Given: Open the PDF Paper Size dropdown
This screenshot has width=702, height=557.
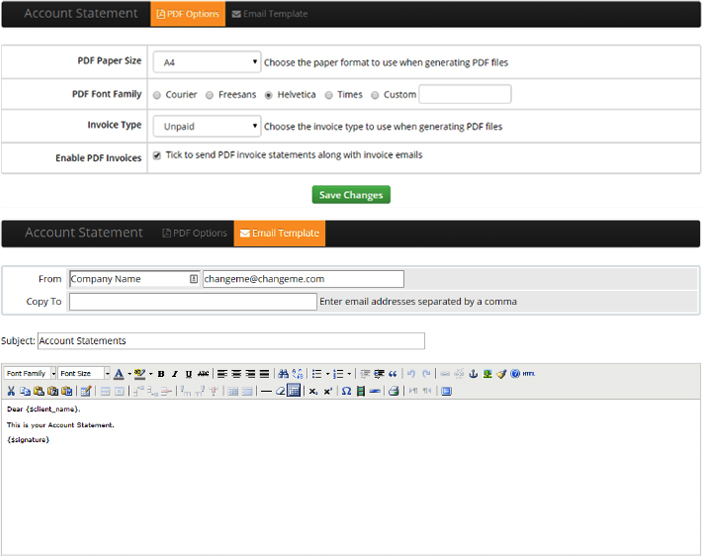Looking at the screenshot, I should [x=206, y=62].
